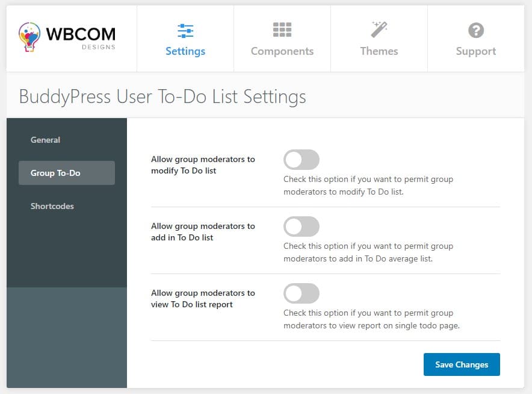Click the BuddyPress User To-Do List Settings heading
This screenshot has height=394, width=532.
click(162, 96)
